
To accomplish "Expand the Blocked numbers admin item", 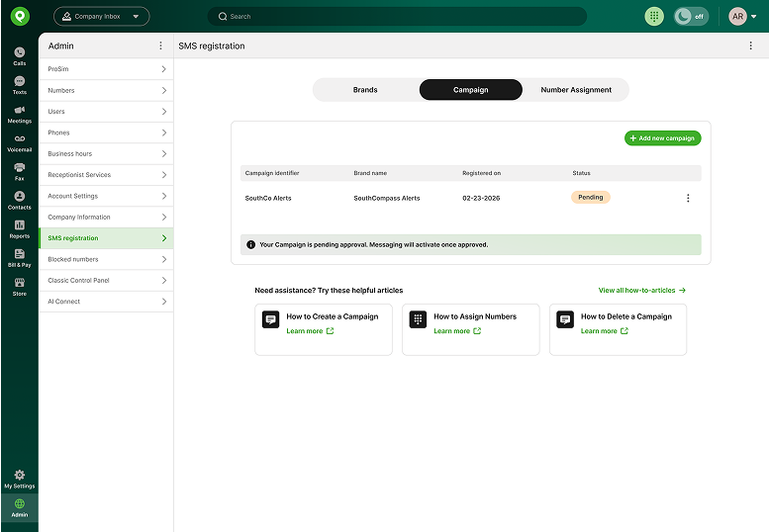I will tap(106, 259).
